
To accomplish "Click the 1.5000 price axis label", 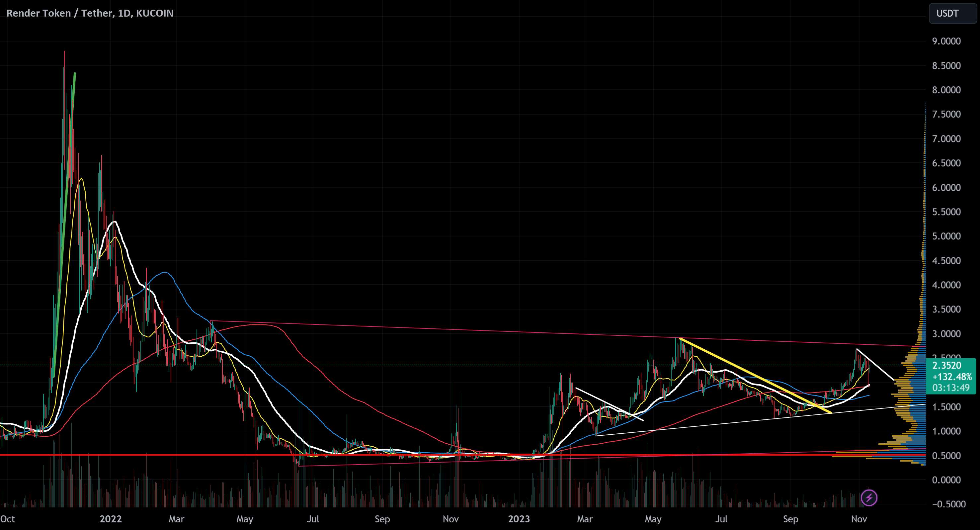I will tap(946, 407).
